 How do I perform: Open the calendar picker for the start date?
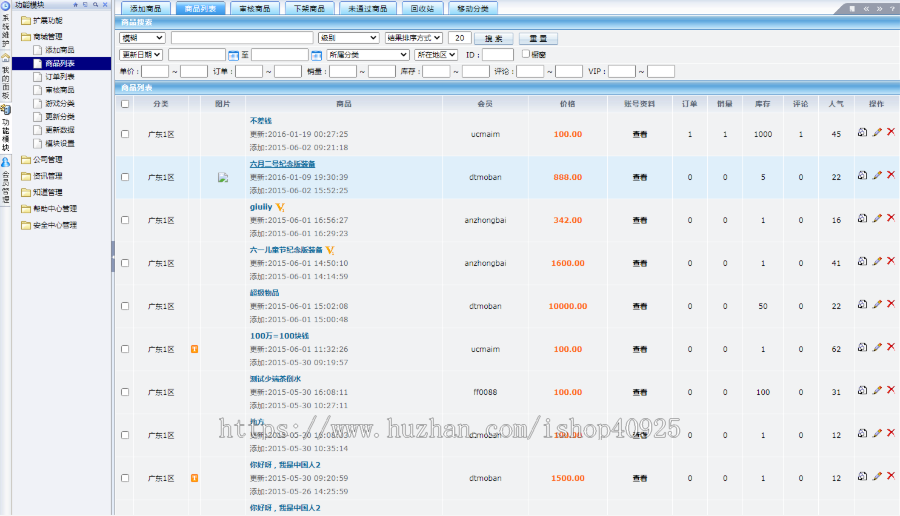pos(233,55)
